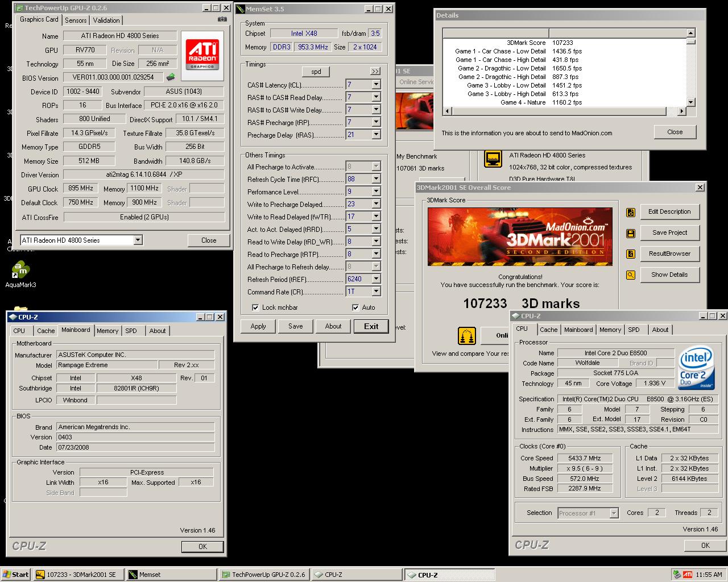Click the ResultBrowser icon
This screenshot has width=728, height=582.
pyautogui.click(x=630, y=254)
